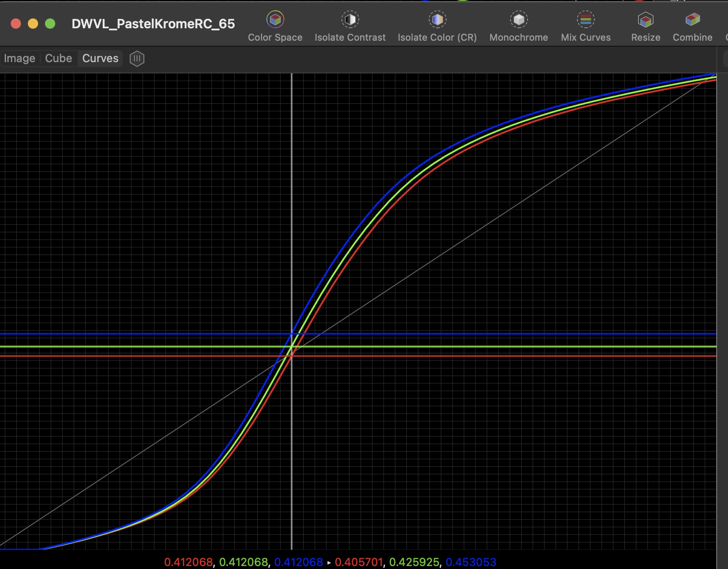
Task: Click the channel options hexagon beside Curves tab
Action: pos(137,58)
